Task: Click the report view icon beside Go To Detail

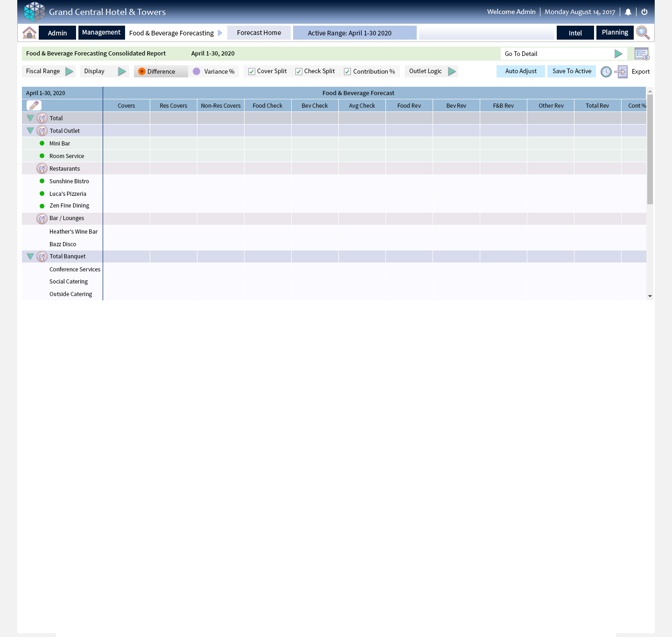Action: pos(642,54)
